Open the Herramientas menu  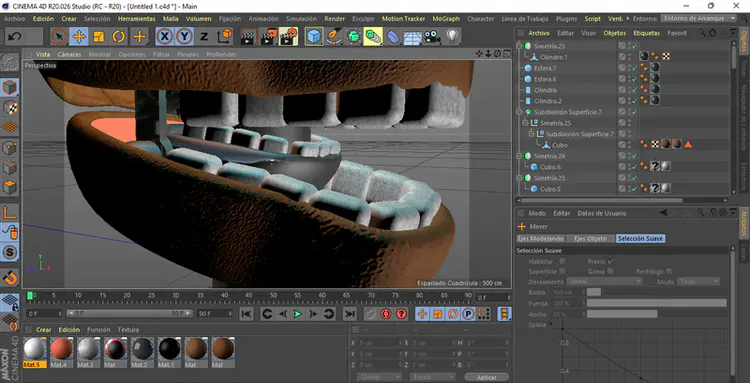pyautogui.click(x=137, y=19)
